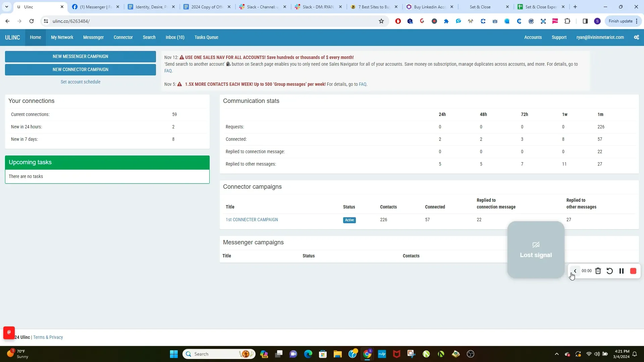Open ULINC settings gear icon
644x362 pixels.
636,37
